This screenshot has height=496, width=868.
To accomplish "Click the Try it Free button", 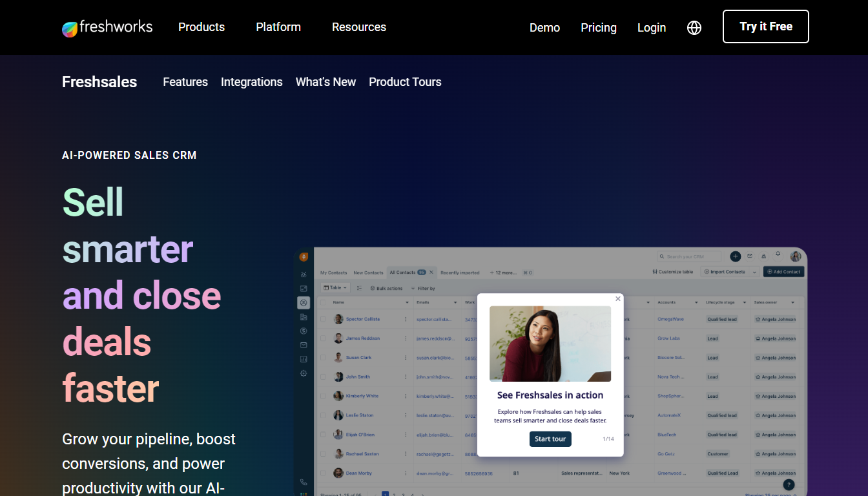I will pyautogui.click(x=766, y=26).
